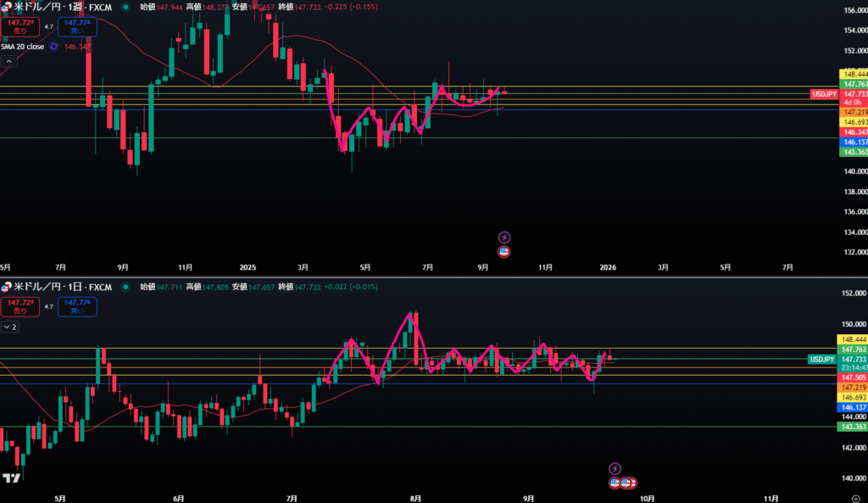Open the lightning event icon on daily chart
The image size is (868, 503).
[615, 468]
